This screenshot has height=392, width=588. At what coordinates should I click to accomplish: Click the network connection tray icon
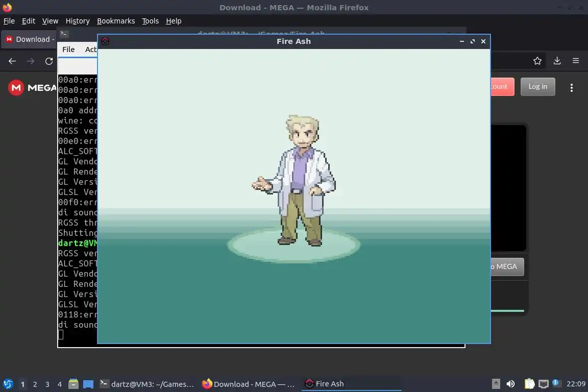544,384
